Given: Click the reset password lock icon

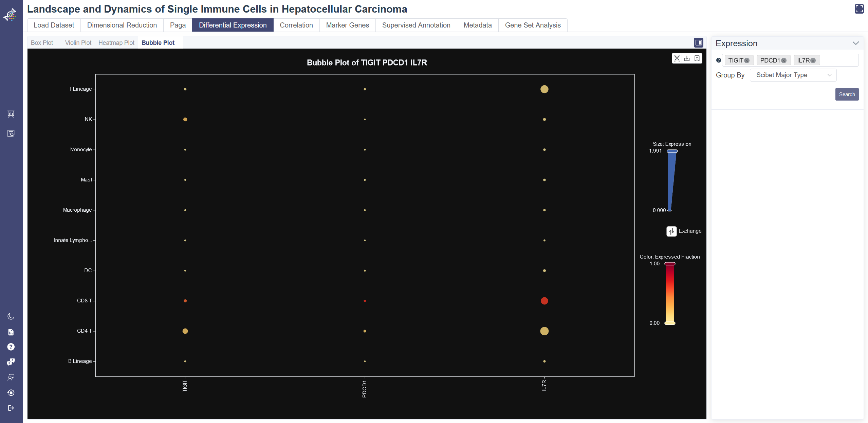Looking at the screenshot, I should (11, 393).
